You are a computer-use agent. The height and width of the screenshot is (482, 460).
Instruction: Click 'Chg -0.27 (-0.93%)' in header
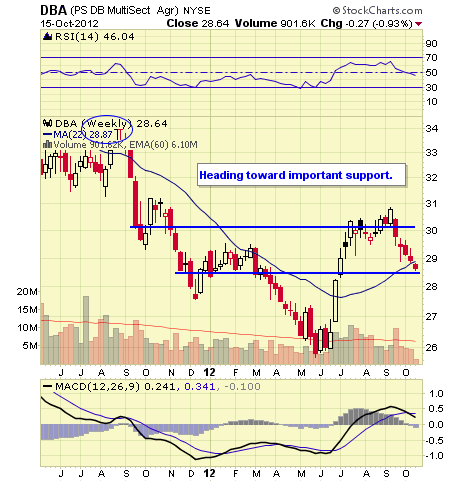[x=366, y=23]
